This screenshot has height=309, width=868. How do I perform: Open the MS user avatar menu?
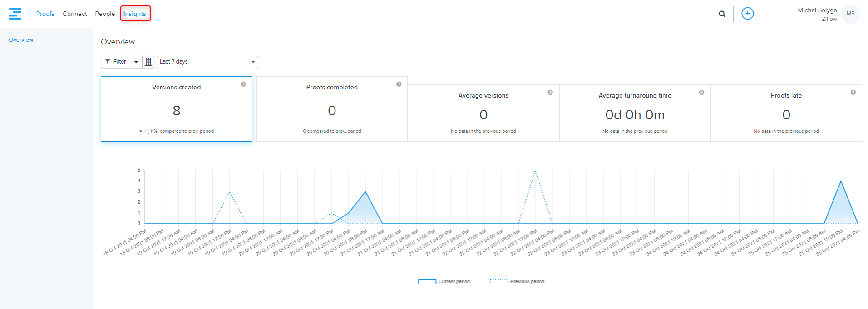pos(850,14)
